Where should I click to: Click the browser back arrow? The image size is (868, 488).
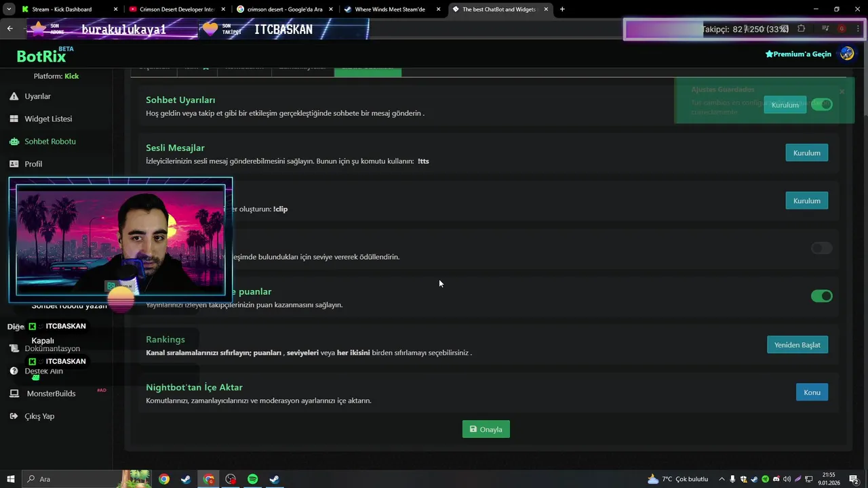9,28
